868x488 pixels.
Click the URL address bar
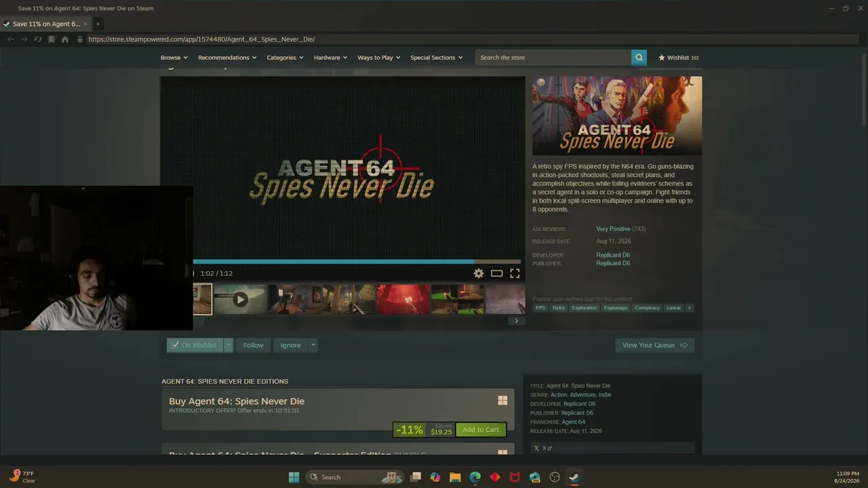point(471,39)
